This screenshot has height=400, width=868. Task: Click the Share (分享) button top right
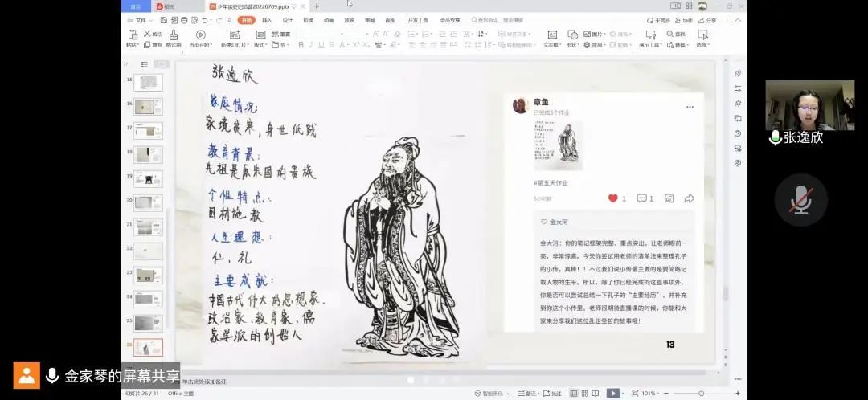click(x=708, y=20)
